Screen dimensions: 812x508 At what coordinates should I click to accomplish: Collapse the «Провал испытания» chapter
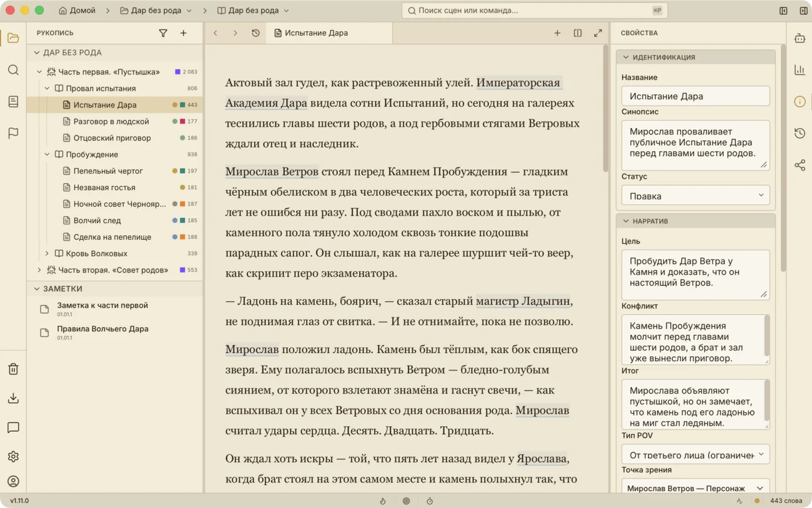click(x=47, y=89)
